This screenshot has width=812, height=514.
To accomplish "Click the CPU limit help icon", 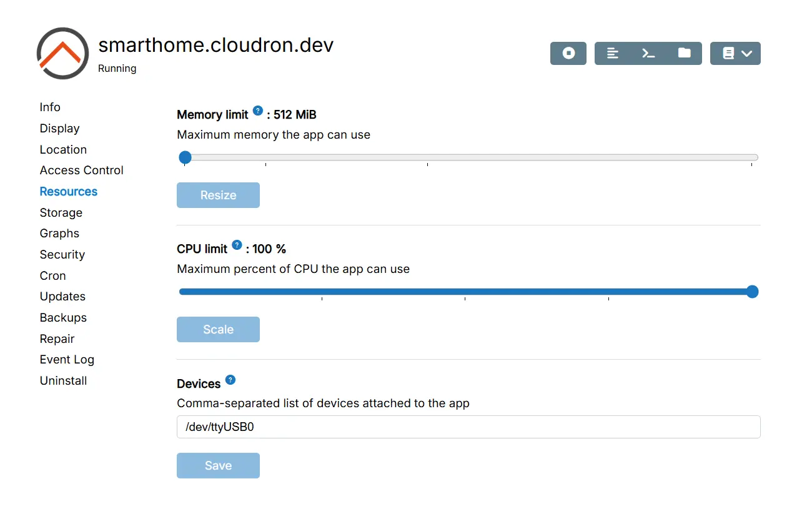I will pos(237,245).
